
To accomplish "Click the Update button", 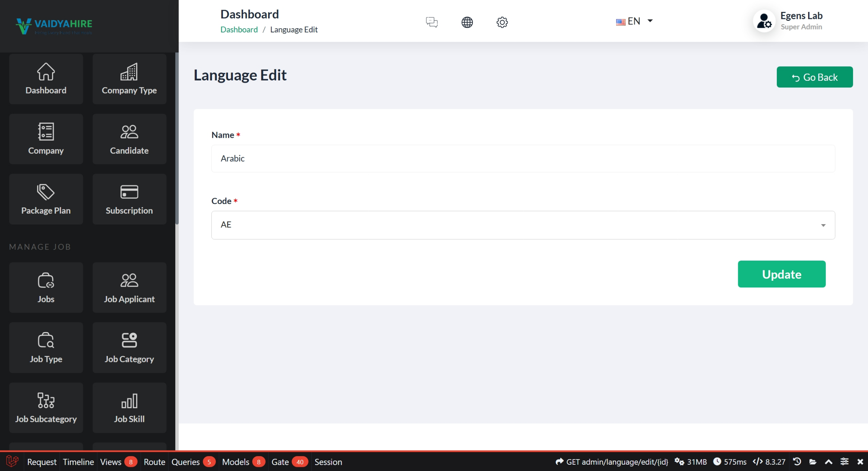I will 781,274.
